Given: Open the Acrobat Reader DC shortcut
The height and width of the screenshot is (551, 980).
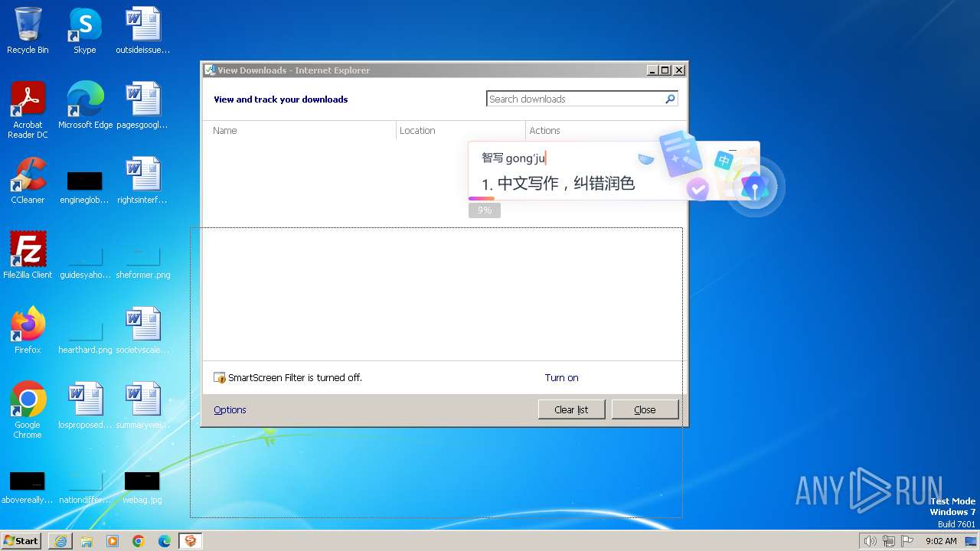Looking at the screenshot, I should point(28,111).
